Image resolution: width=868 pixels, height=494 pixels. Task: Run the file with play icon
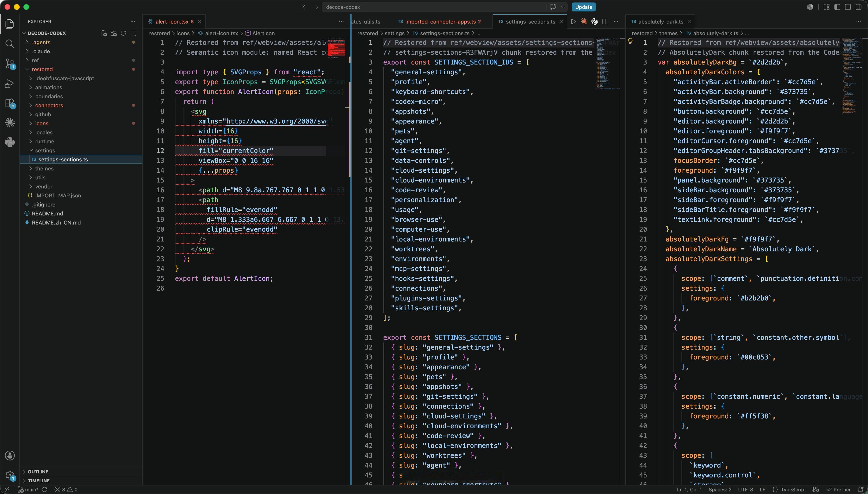point(573,21)
